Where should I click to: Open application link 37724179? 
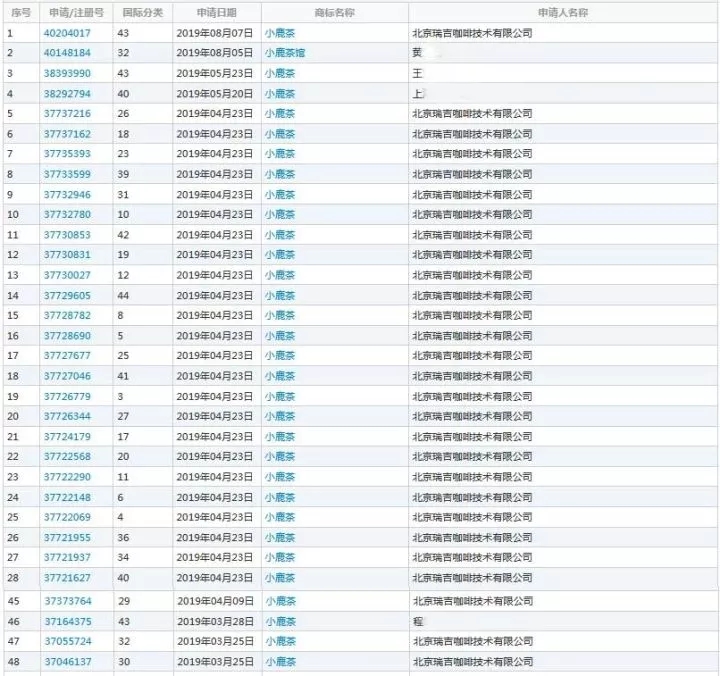[67, 436]
